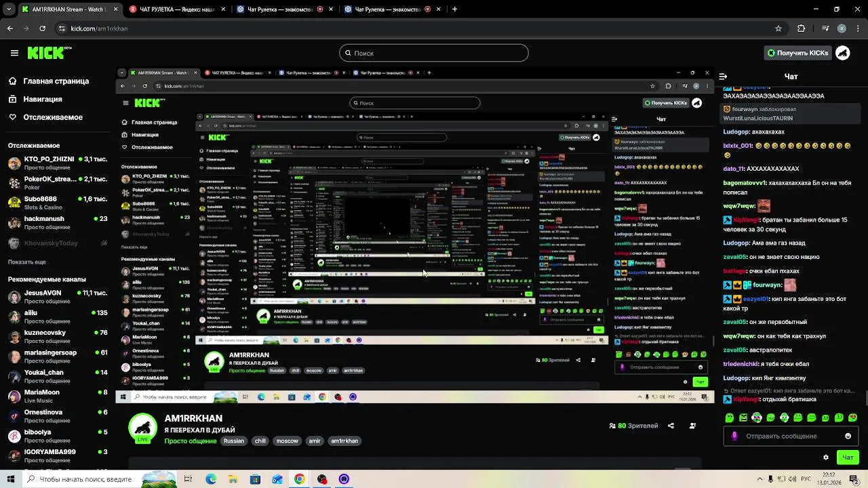868x488 pixels.
Task: Open Sobo8686 Slots & Casino channel
Action: [57, 203]
